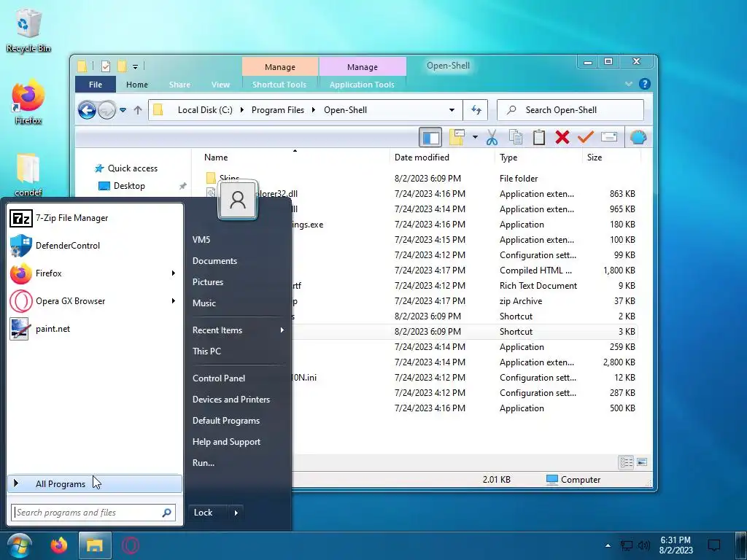Launch DefenderControl from the start menu
The width and height of the screenshot is (747, 560).
[x=95, y=246]
